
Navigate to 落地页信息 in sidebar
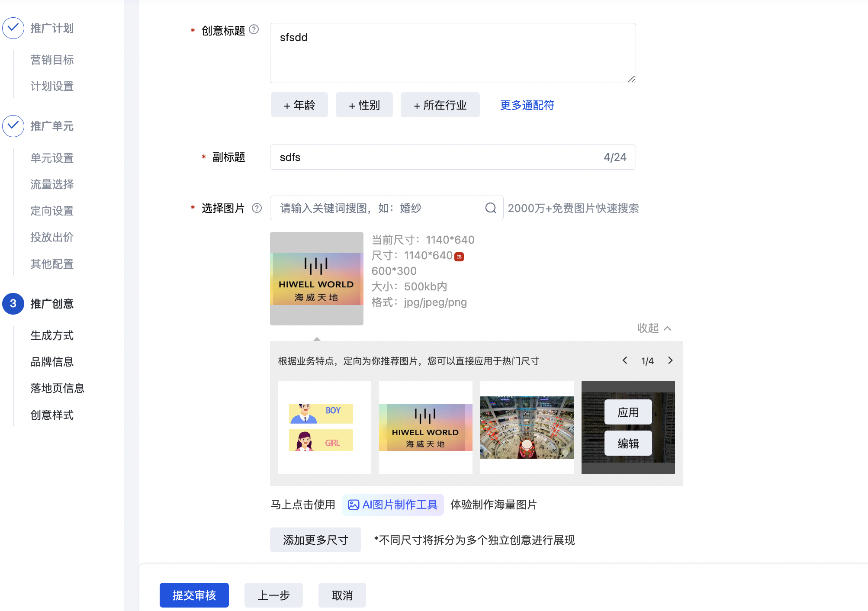(57, 388)
